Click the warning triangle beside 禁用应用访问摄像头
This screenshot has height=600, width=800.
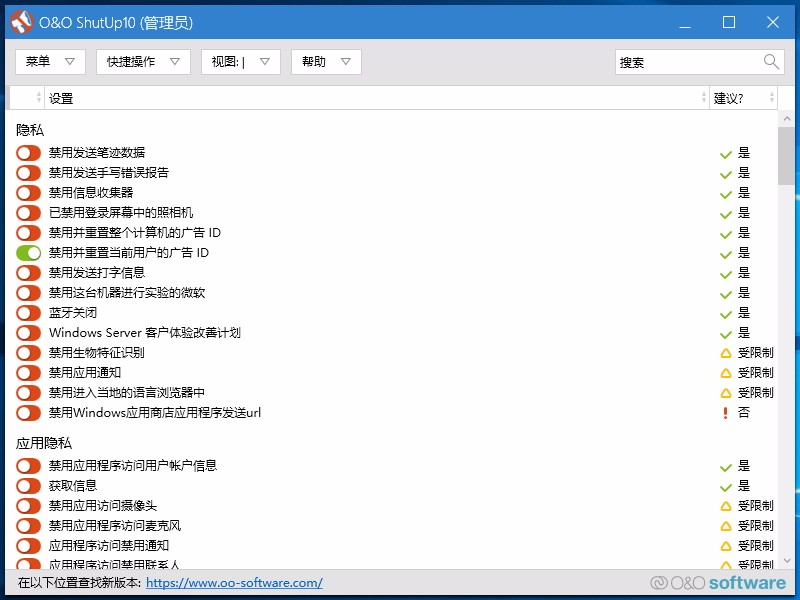[726, 506]
